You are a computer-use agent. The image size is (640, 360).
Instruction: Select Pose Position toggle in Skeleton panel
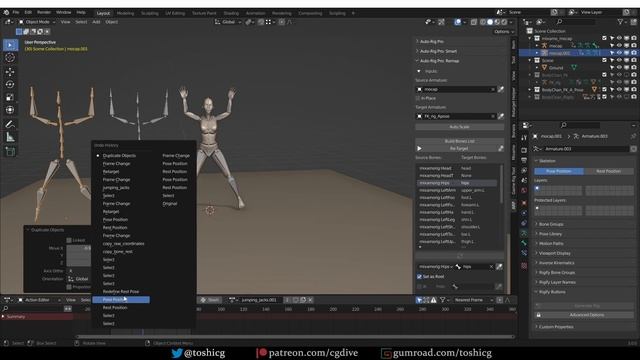tap(559, 171)
